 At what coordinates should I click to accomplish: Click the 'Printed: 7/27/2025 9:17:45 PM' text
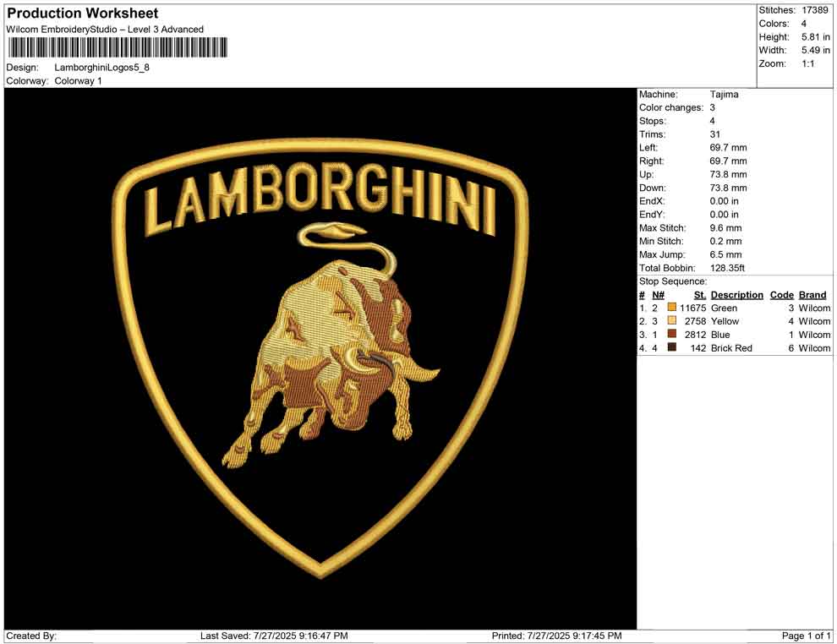557,636
